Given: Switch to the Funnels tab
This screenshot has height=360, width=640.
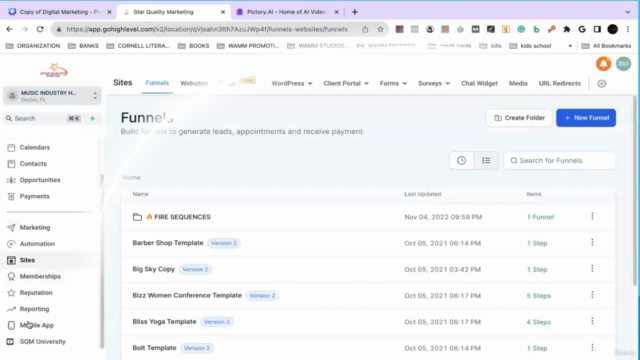Looking at the screenshot, I should (157, 83).
